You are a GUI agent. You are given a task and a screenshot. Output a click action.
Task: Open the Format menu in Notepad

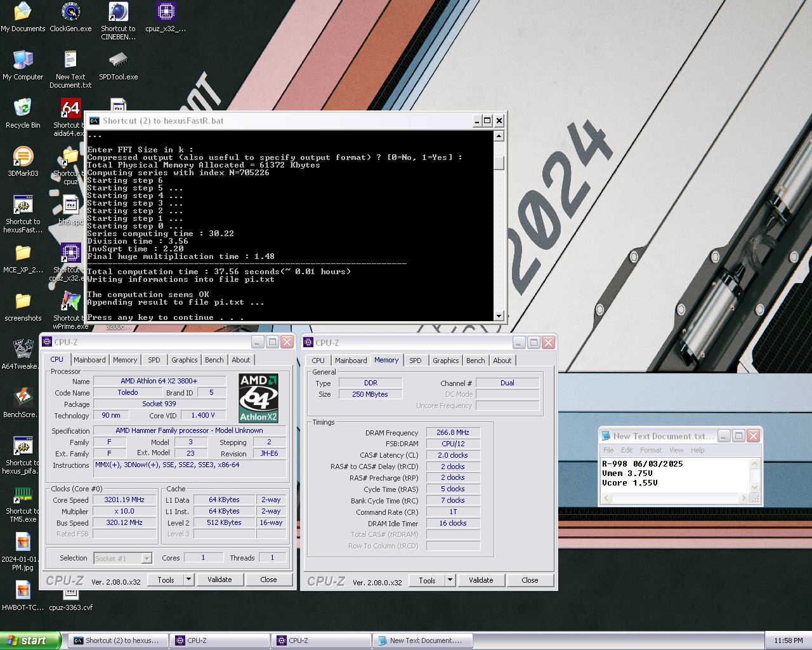(x=651, y=450)
